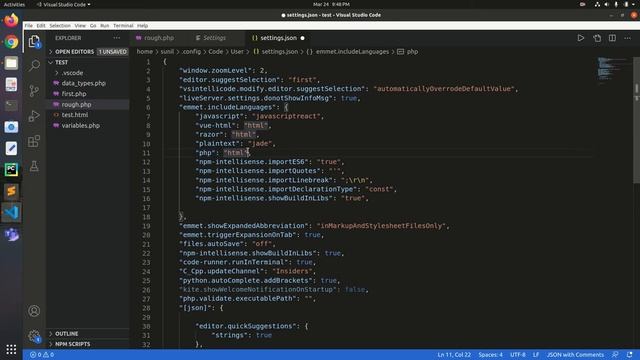Click the Ln 11, Col 22 status item
This screenshot has width=640, height=360.
(454, 355)
